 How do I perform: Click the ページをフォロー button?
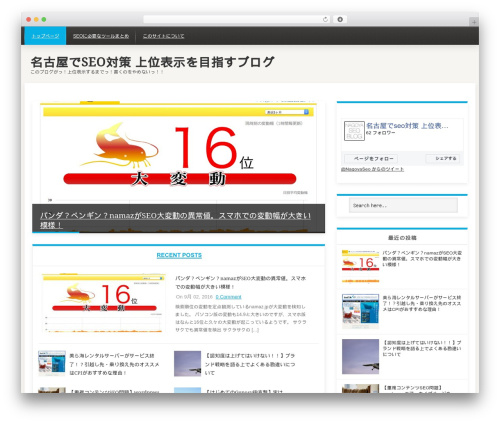(371, 159)
